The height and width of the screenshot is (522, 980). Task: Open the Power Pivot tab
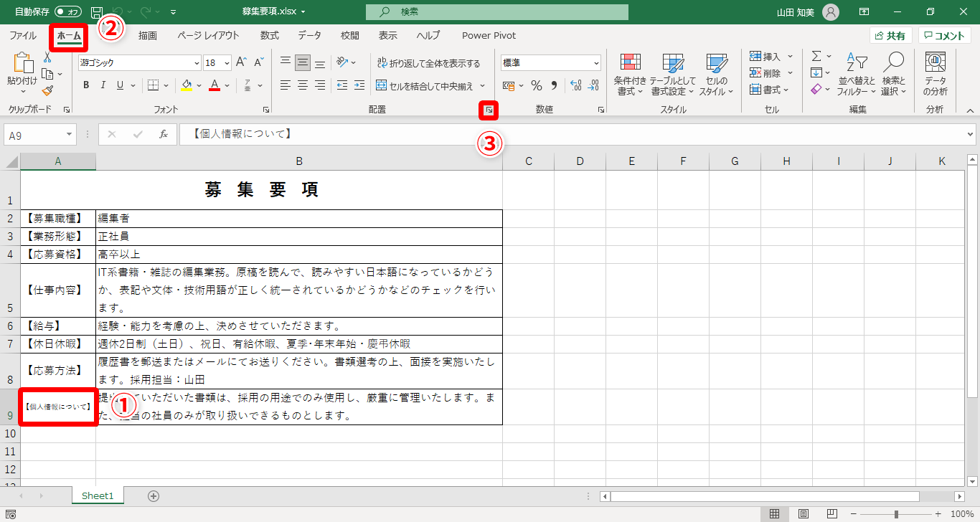coord(489,36)
